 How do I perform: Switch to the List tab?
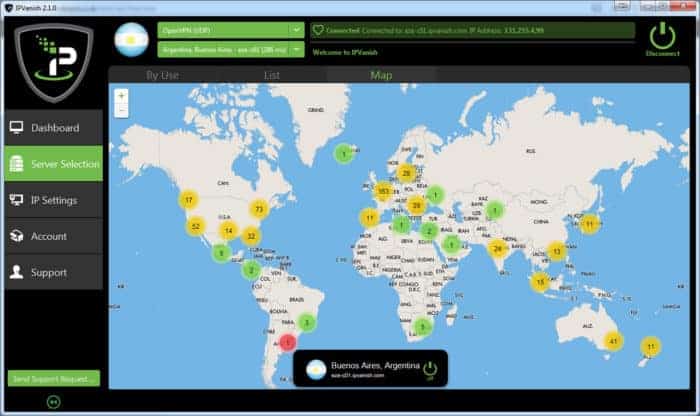click(x=271, y=75)
